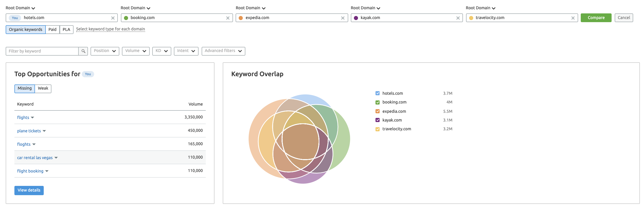The image size is (644, 207).
Task: Click the green dot beside booking.com
Action: (126, 18)
